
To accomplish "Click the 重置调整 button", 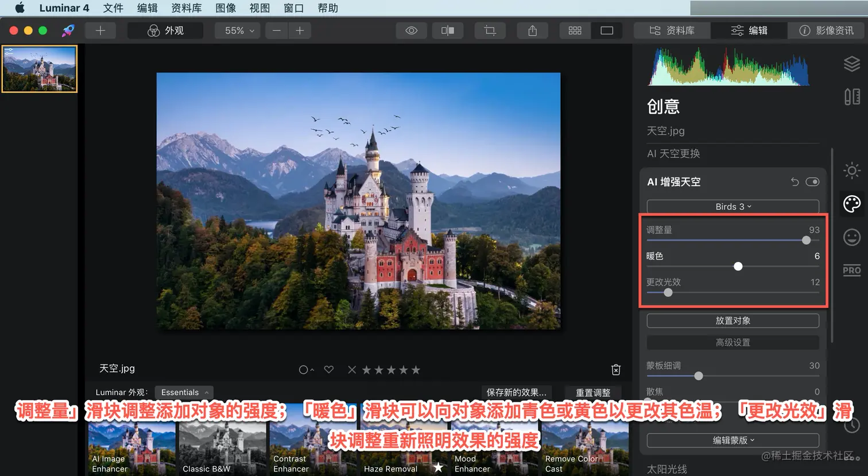I will click(593, 392).
